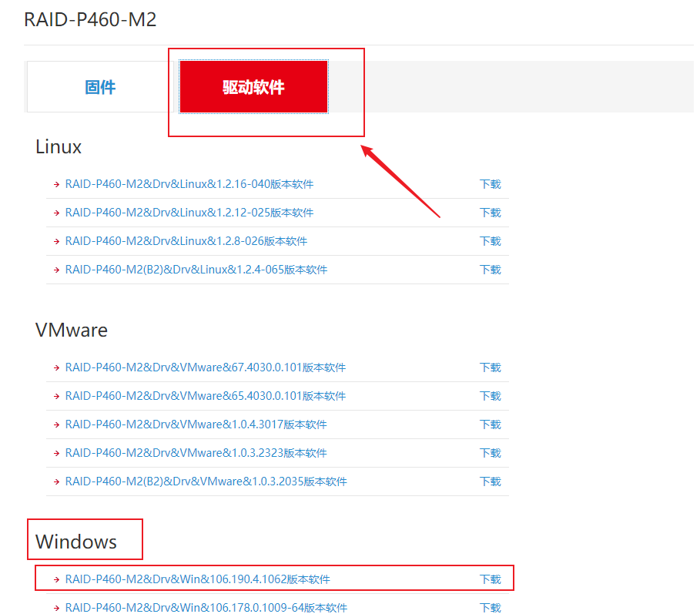Download Linux 1.2.4-065 driver via 下载

pos(491,270)
